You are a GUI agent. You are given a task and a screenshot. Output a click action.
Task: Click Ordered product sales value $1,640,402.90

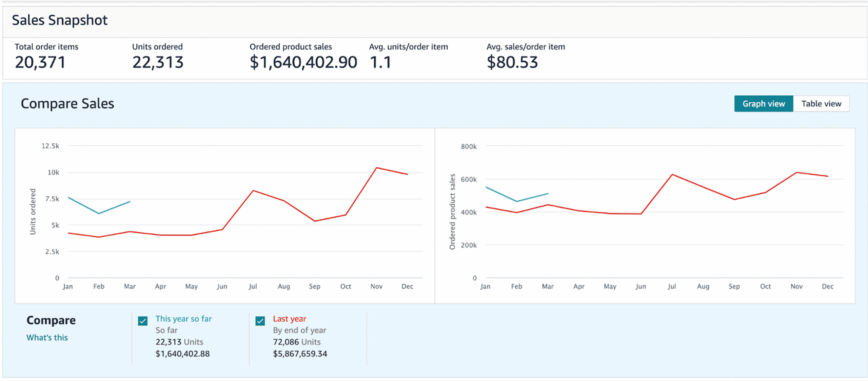pyautogui.click(x=303, y=62)
